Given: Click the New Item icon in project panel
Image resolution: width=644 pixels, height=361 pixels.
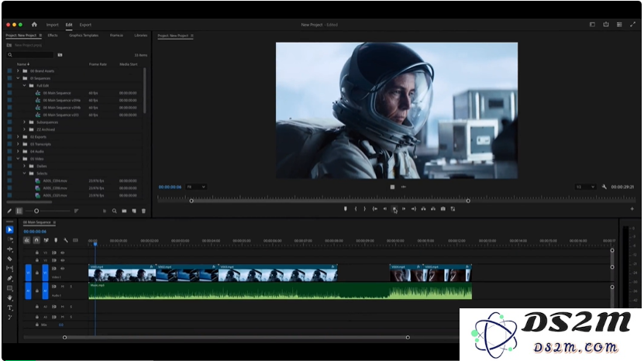Looking at the screenshot, I should [134, 211].
